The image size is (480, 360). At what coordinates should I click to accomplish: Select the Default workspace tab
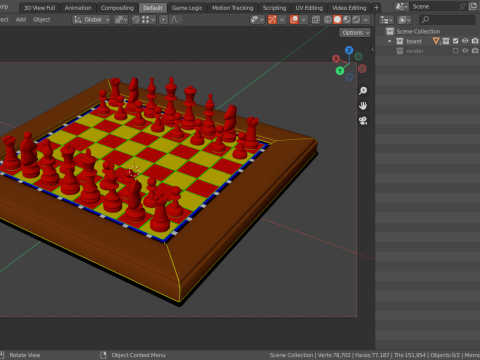153,8
